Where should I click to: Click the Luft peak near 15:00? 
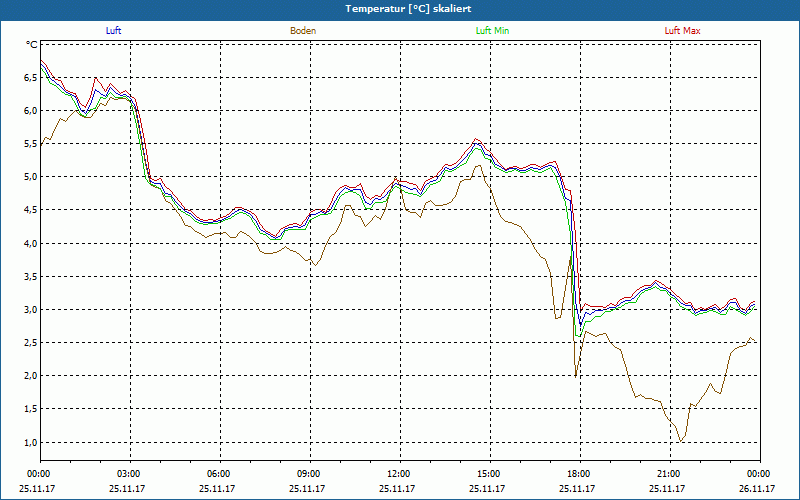click(x=477, y=143)
